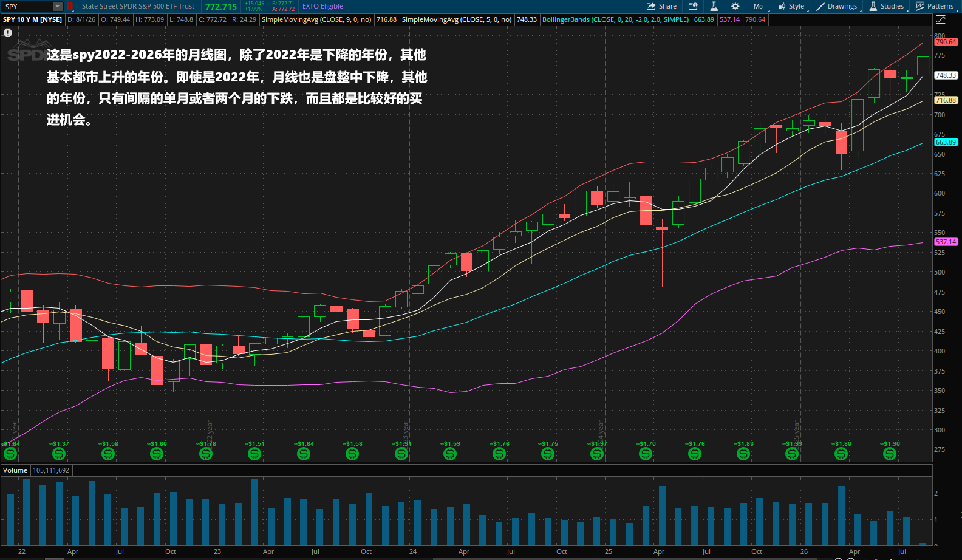
Task: Click the dividend icon labeled $1.37
Action: coord(59,454)
